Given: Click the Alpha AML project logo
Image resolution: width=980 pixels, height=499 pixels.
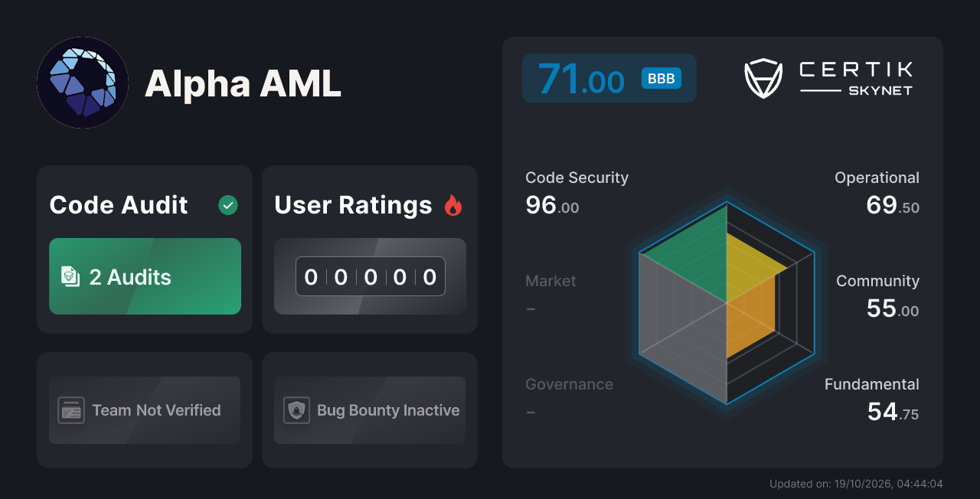Looking at the screenshot, I should click(83, 83).
